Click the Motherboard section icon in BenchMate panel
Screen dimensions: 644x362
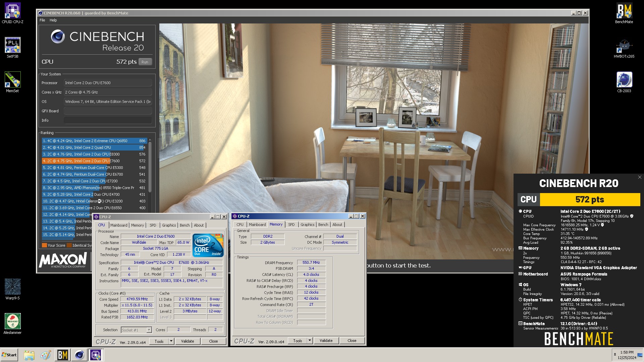[x=520, y=274]
